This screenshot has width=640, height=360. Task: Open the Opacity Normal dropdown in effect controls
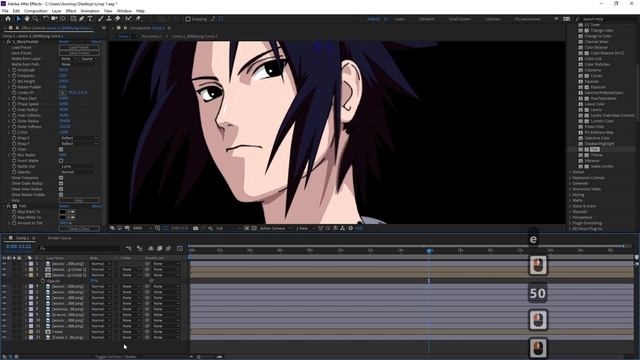point(79,172)
